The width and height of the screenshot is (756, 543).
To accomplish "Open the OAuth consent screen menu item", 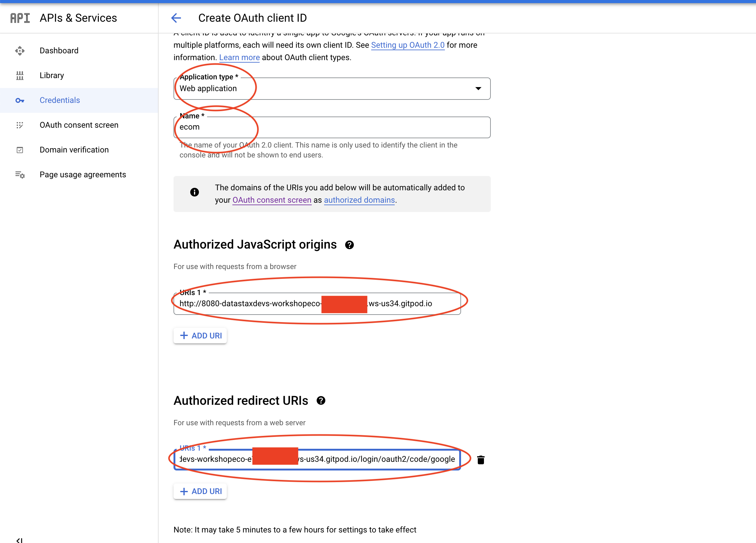I will 79,125.
